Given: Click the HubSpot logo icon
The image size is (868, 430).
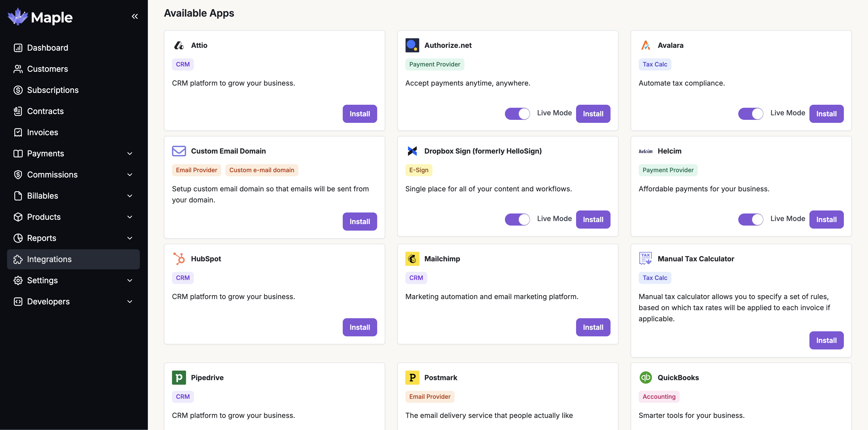Looking at the screenshot, I should pyautogui.click(x=179, y=259).
